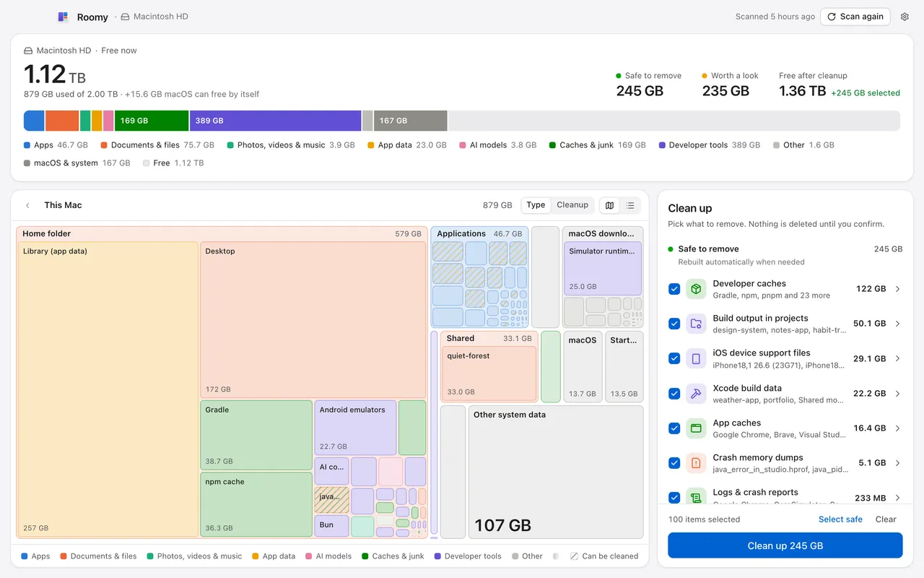
Task: Open the npm cache treemap block
Action: pos(256,504)
